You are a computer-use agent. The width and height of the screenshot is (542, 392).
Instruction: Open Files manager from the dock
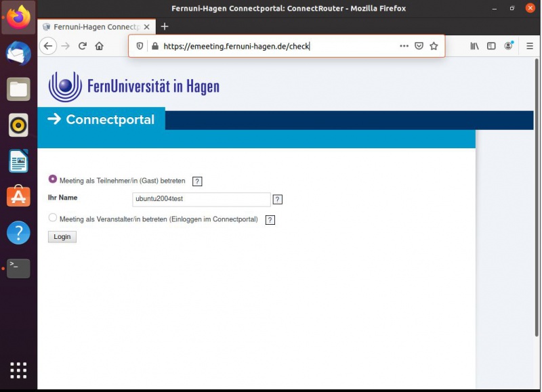coord(18,89)
